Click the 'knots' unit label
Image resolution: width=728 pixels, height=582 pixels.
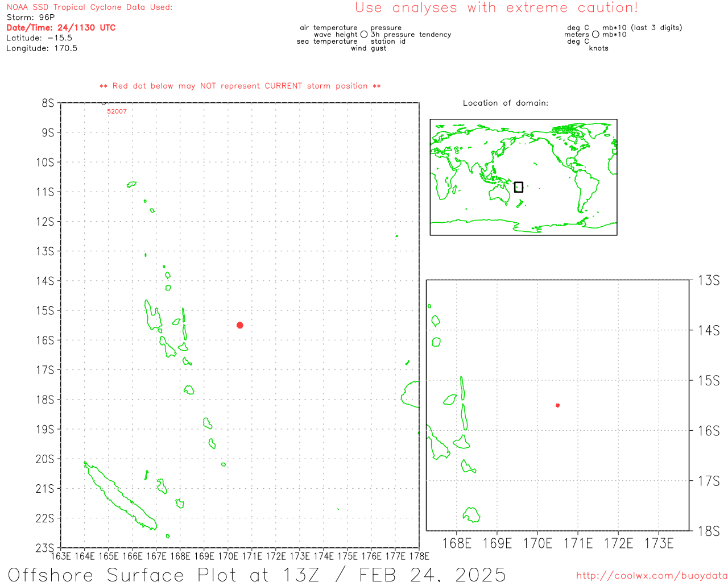pos(599,48)
